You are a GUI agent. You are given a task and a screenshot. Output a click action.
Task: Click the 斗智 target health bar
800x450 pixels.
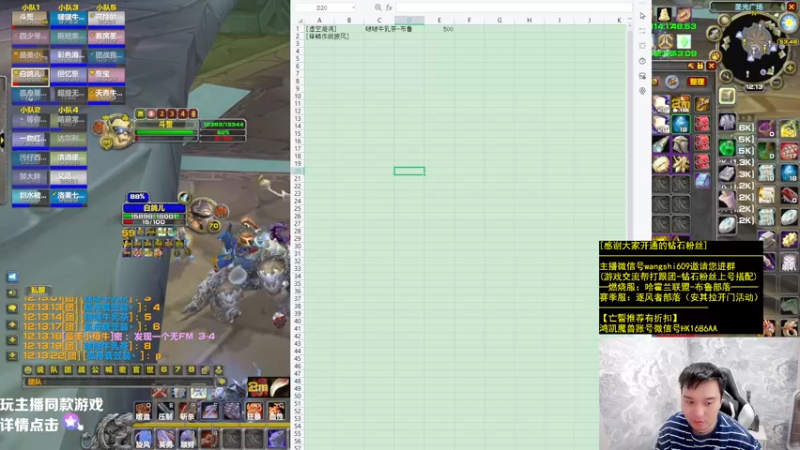coord(165,132)
